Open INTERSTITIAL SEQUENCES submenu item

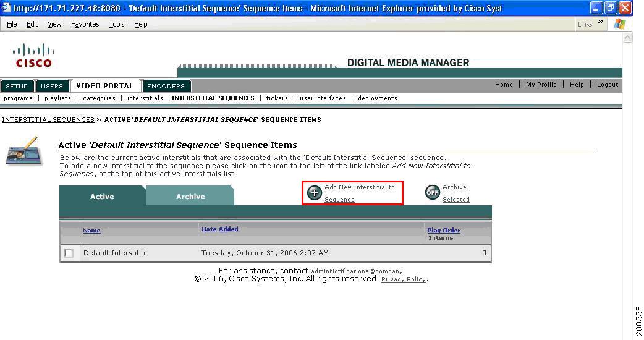pos(213,98)
